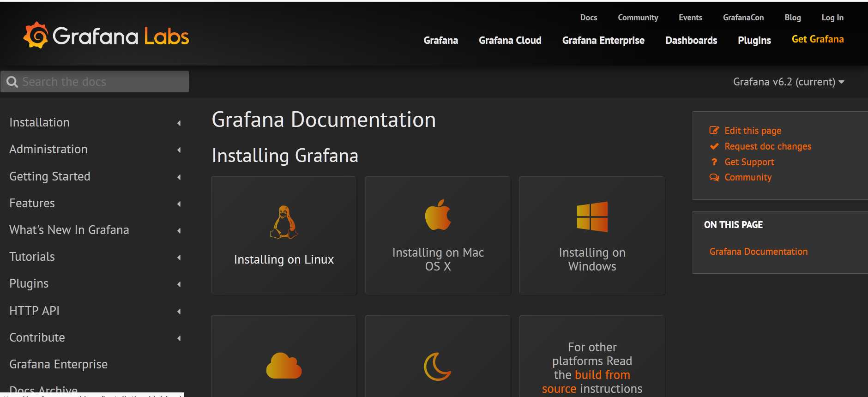
Task: Open the Dashboards menu item
Action: tap(691, 40)
